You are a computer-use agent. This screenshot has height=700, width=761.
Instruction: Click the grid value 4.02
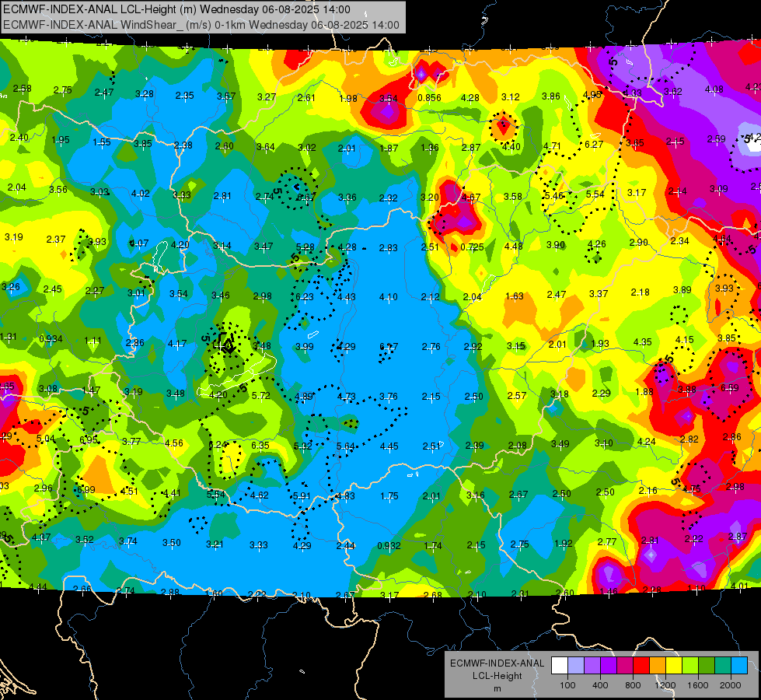click(x=140, y=194)
